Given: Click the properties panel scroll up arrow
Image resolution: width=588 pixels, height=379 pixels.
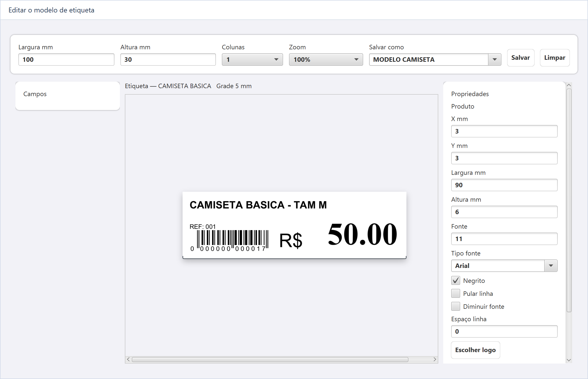Looking at the screenshot, I should tap(569, 85).
